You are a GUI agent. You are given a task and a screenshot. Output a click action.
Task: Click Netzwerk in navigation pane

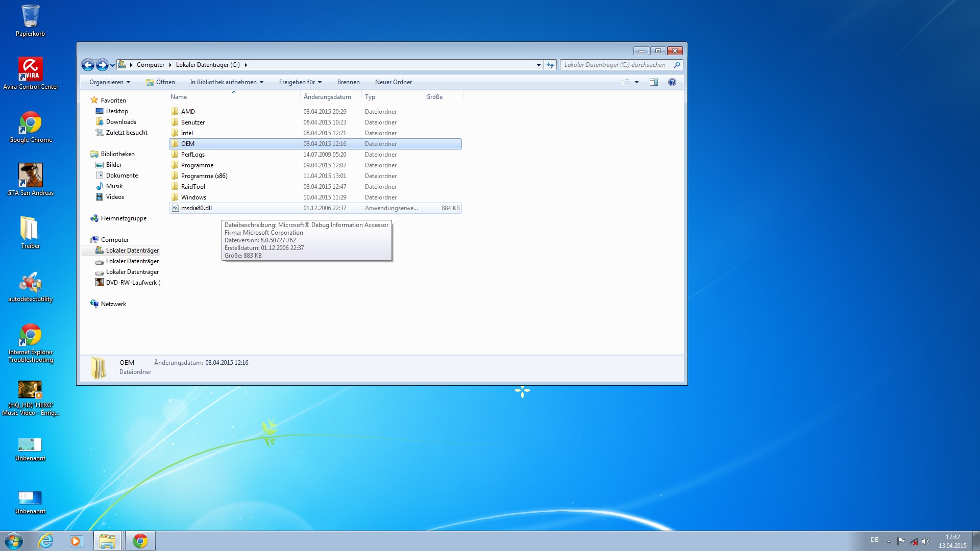pos(113,304)
